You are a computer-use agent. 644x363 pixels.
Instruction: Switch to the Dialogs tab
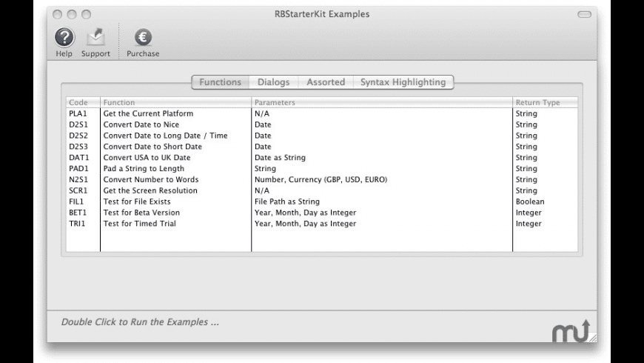coord(274,82)
